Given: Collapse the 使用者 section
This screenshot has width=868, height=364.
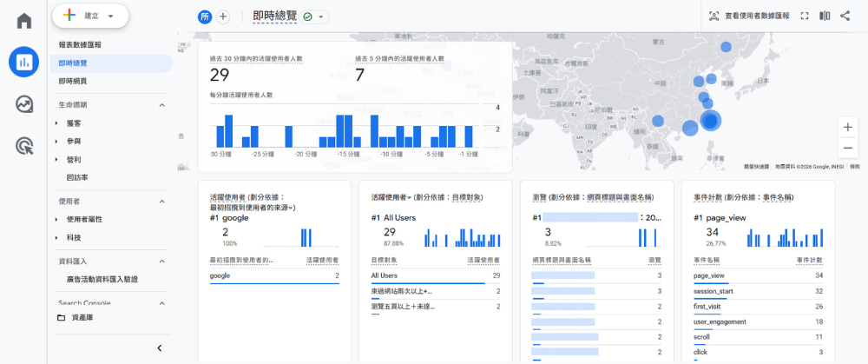Looking at the screenshot, I should coord(162,202).
